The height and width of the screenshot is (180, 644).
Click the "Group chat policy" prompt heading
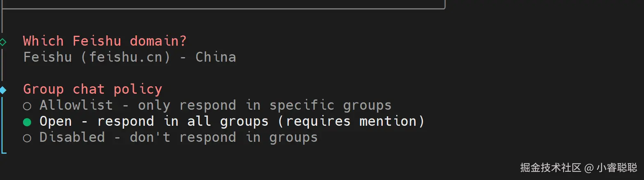[x=92, y=89]
